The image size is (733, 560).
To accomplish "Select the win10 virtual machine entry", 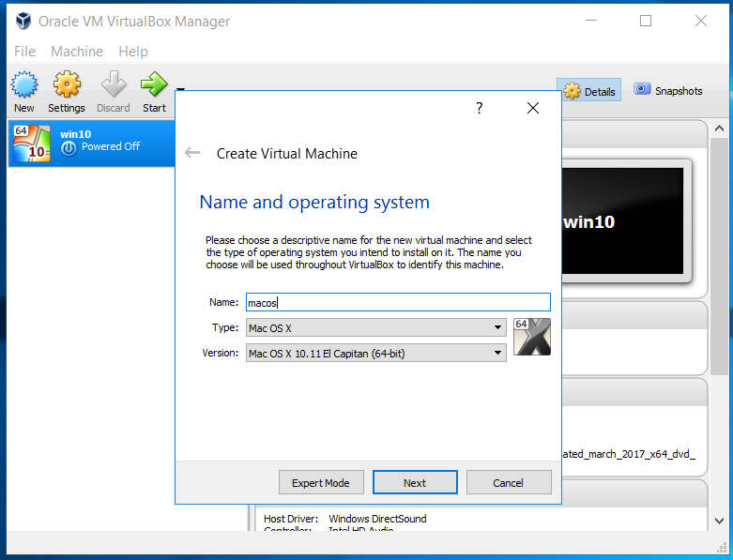I will coord(91,141).
